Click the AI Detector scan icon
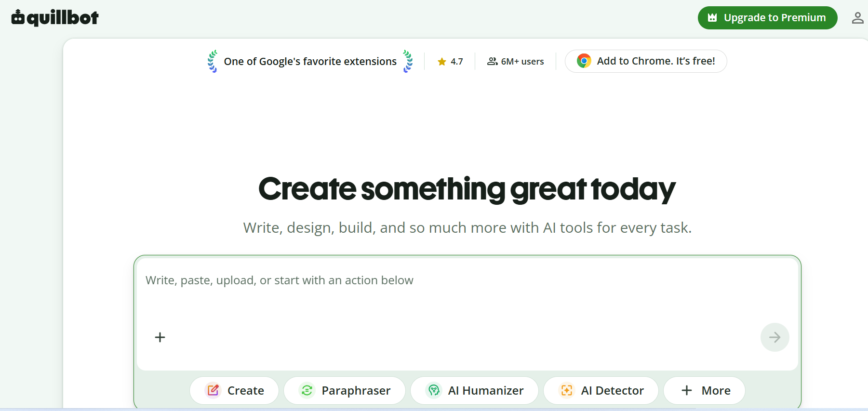Viewport: 868px width, 411px height. 567,390
